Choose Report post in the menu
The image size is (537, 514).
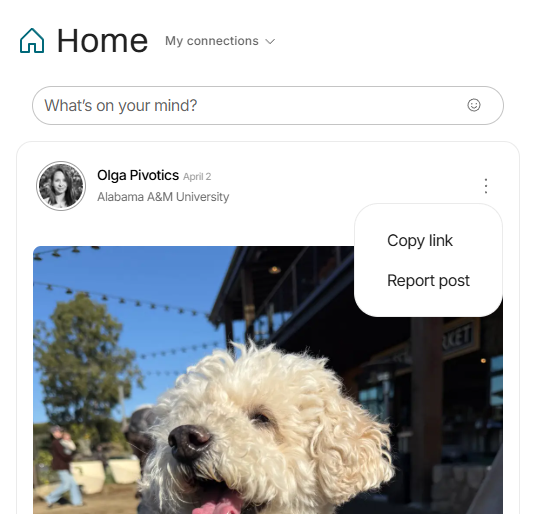(x=428, y=280)
